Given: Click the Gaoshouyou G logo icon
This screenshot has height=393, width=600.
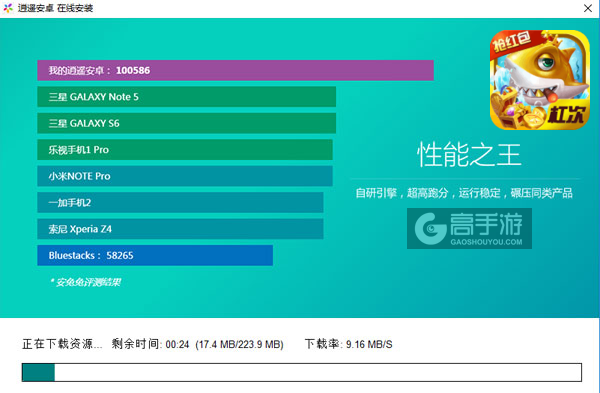Looking at the screenshot, I should pyautogui.click(x=430, y=228).
